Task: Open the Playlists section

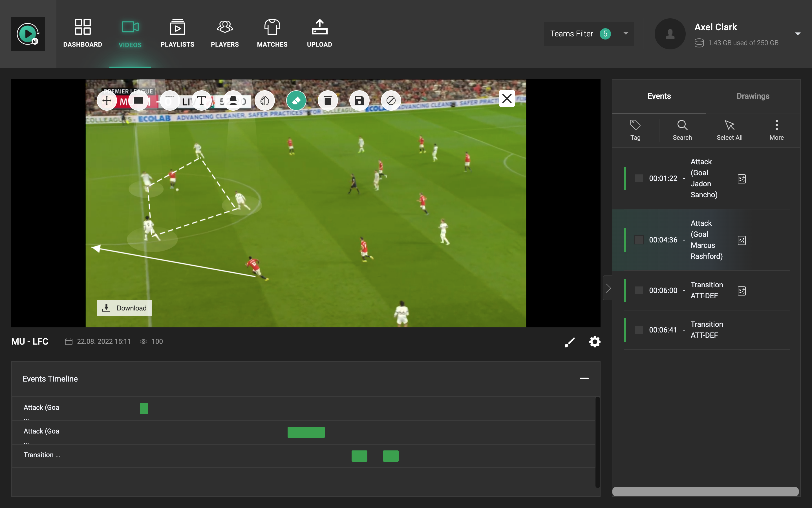Action: (177, 34)
